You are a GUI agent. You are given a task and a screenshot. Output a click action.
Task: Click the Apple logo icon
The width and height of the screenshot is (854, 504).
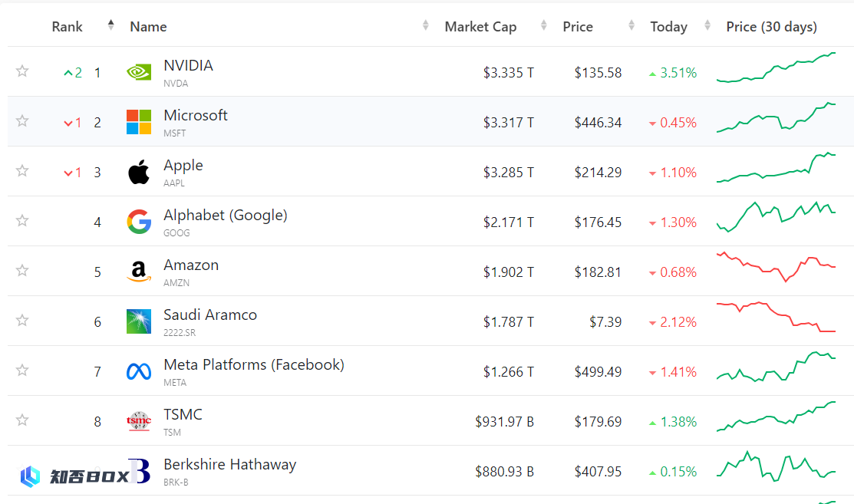coord(139,172)
